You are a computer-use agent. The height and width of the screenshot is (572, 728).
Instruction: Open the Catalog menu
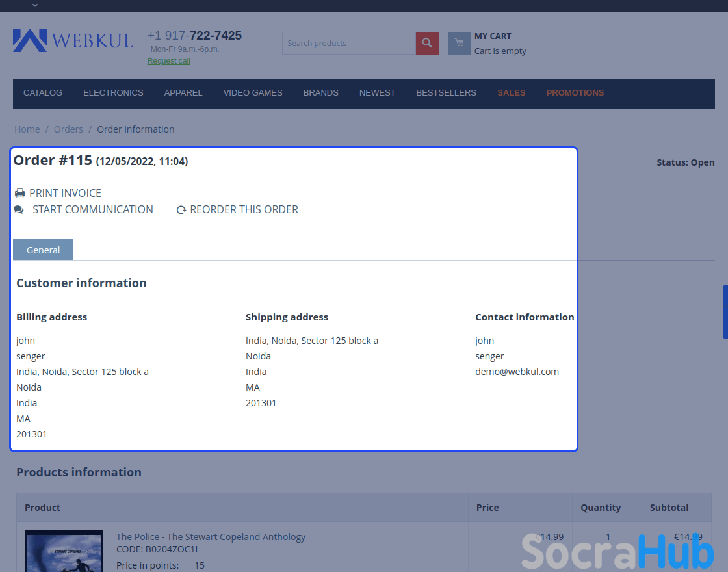(x=43, y=93)
